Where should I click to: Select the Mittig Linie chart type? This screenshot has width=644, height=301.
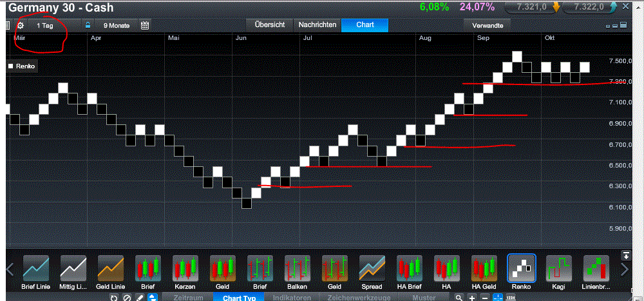click(73, 267)
